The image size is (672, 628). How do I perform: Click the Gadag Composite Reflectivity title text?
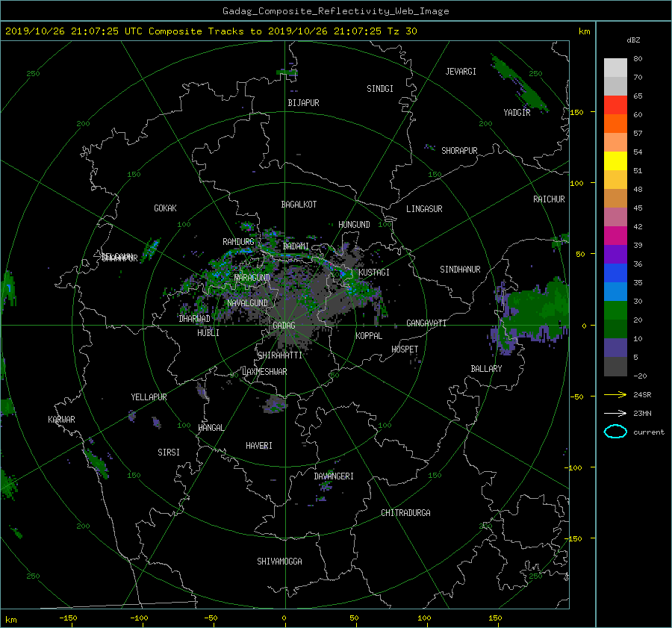click(x=335, y=11)
